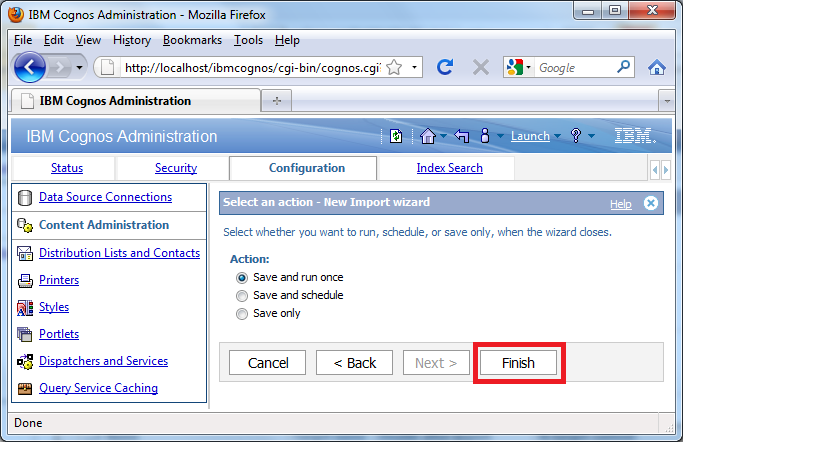Image resolution: width=819 pixels, height=460 pixels.
Task: Click the Content Administration gear icon
Action: coord(25,226)
